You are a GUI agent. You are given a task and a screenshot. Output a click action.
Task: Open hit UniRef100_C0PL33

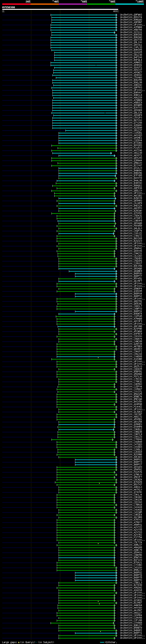tap(131, 47)
